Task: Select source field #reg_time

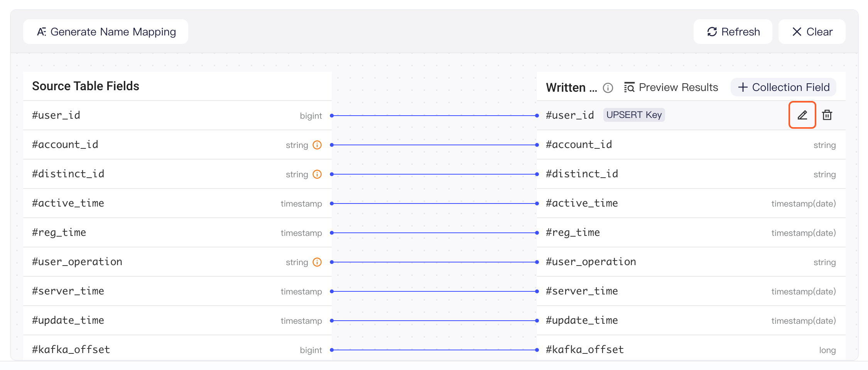Action: pyautogui.click(x=177, y=232)
